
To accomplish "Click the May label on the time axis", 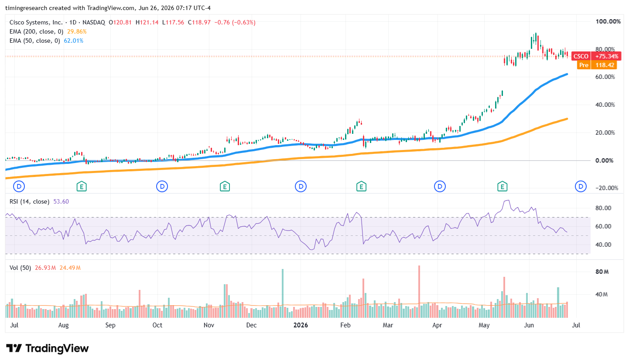I will [484, 325].
